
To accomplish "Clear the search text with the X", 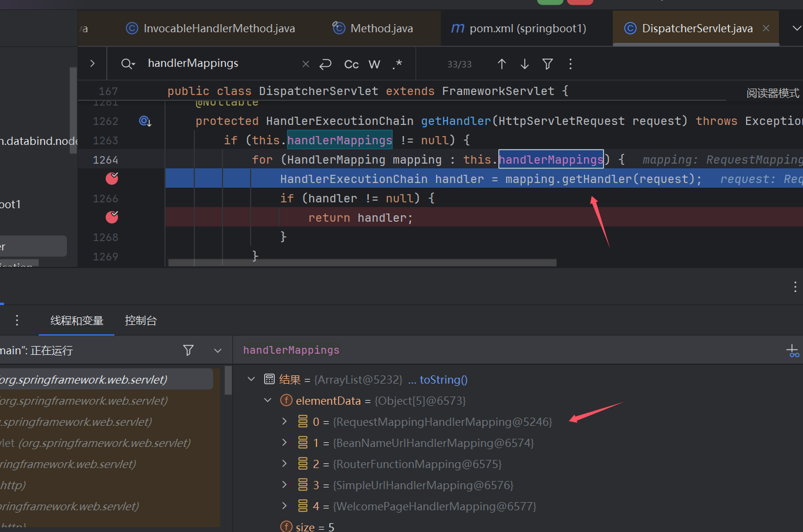I will (x=306, y=64).
